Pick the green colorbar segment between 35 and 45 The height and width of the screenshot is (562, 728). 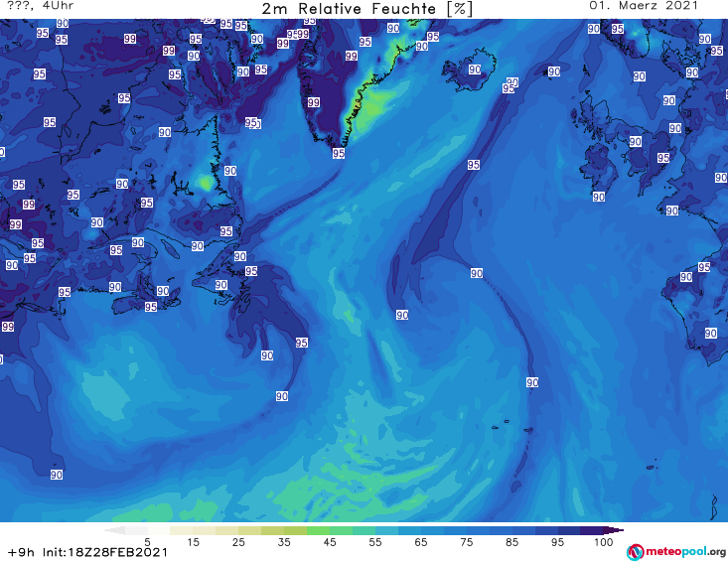(318, 530)
